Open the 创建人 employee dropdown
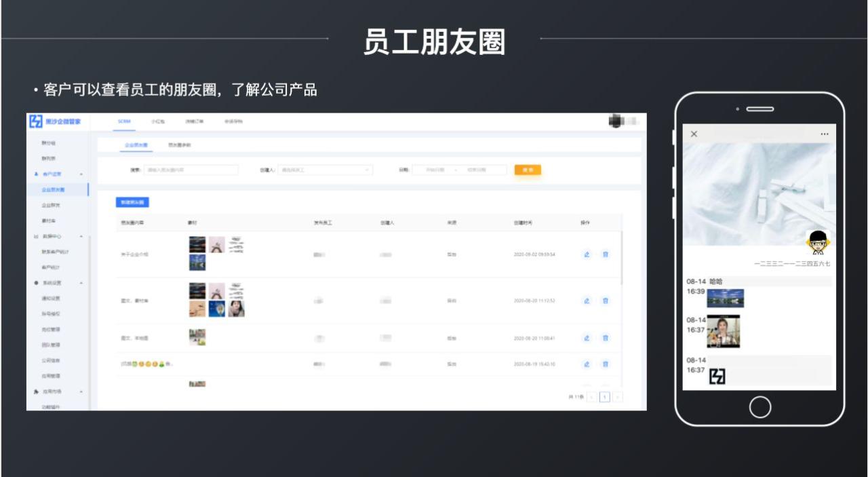Viewport: 868px width, 477px height. click(x=325, y=170)
